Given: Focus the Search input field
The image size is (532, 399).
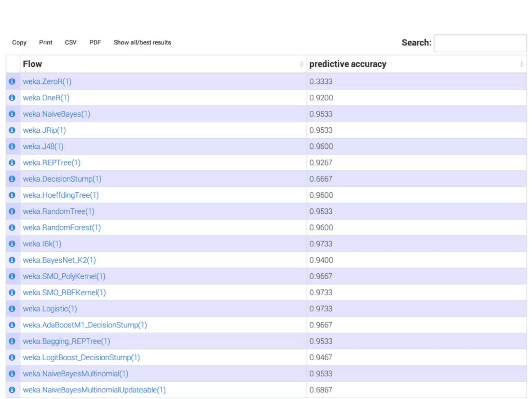Looking at the screenshot, I should (480, 43).
